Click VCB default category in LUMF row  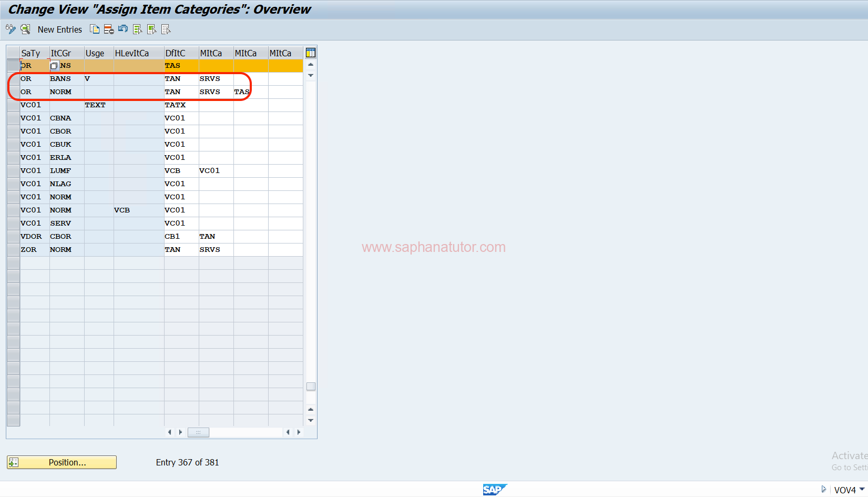(181, 171)
